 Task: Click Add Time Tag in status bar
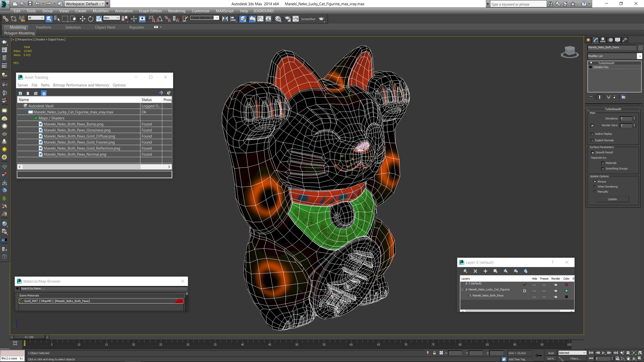coord(517,359)
